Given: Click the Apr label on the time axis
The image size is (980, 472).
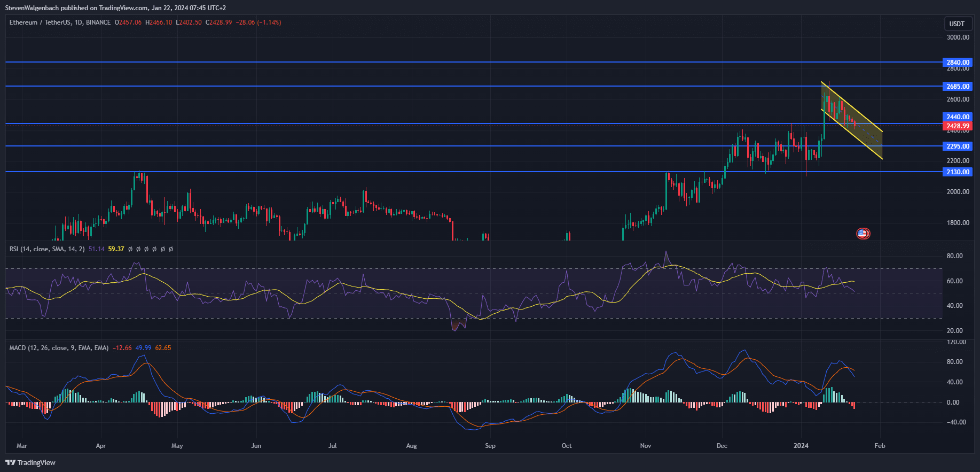Looking at the screenshot, I should click(x=101, y=446).
